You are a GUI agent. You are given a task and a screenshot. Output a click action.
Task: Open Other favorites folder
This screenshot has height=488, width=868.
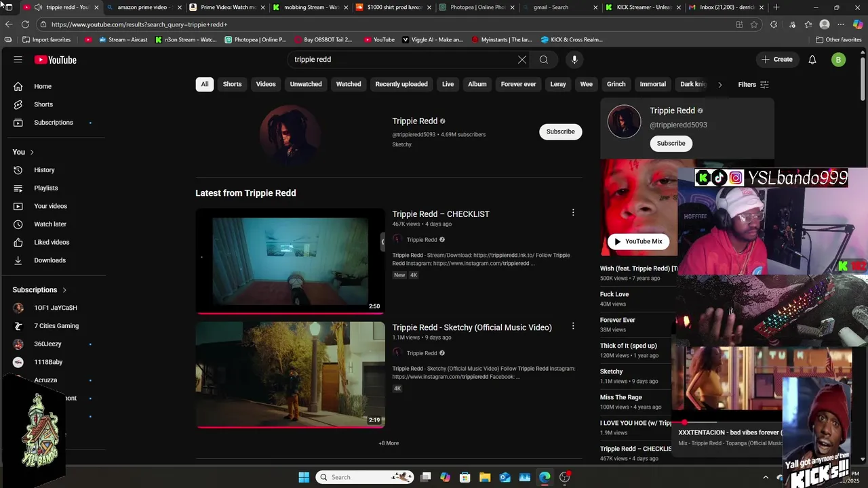point(838,39)
